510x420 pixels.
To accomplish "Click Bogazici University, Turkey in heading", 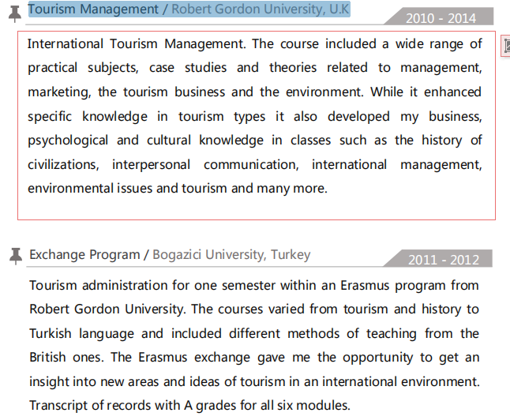I will (231, 255).
